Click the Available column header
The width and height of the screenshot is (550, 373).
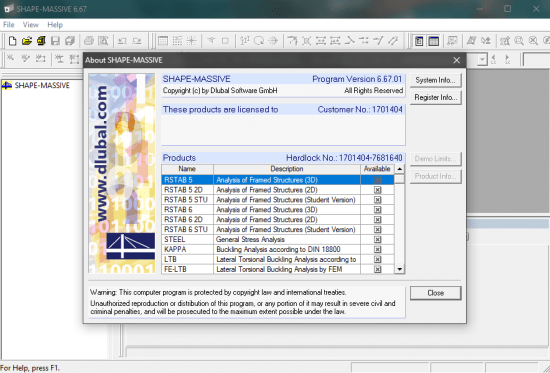click(377, 169)
